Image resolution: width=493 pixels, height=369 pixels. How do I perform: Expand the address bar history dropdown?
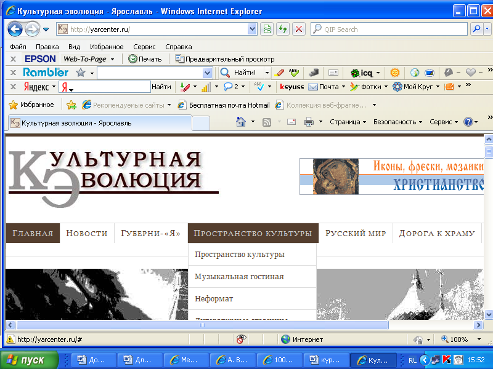[x=252, y=29]
